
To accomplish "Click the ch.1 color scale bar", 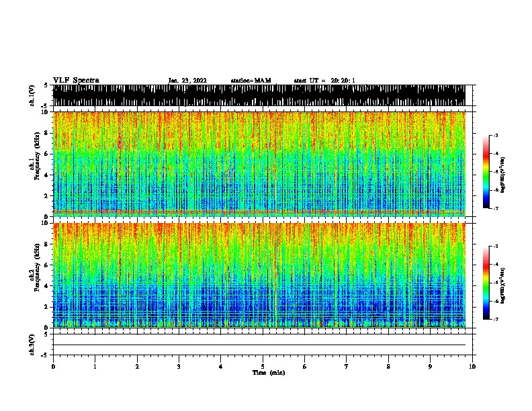I will (486, 172).
